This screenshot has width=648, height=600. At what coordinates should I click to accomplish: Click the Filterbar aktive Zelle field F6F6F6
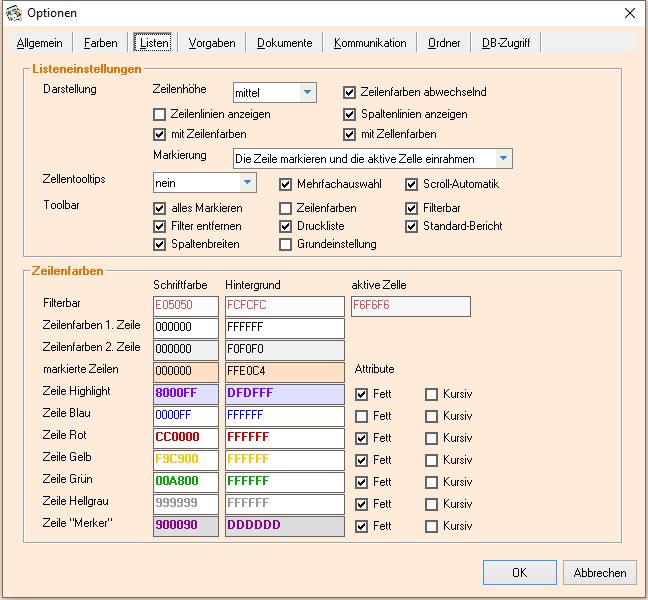pos(410,306)
